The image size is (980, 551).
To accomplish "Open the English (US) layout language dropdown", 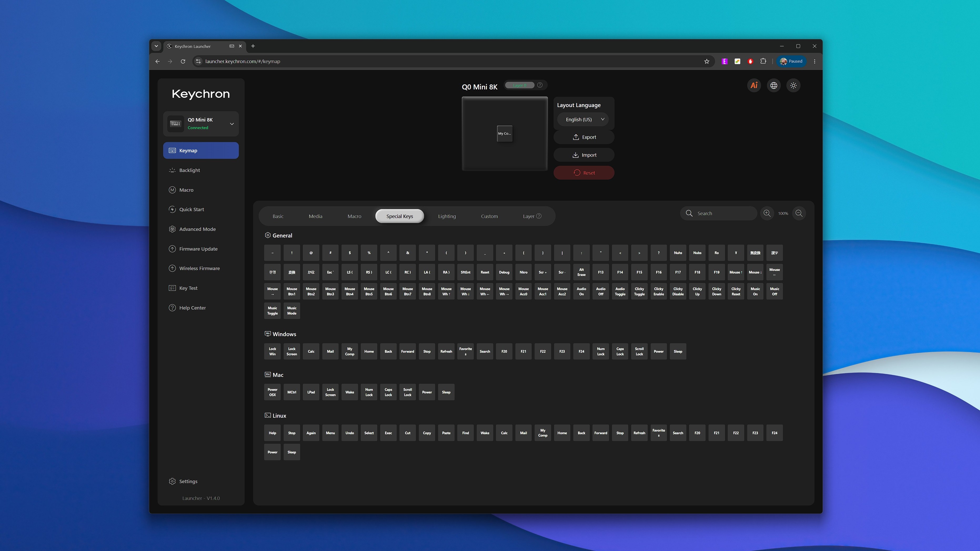I will (583, 119).
